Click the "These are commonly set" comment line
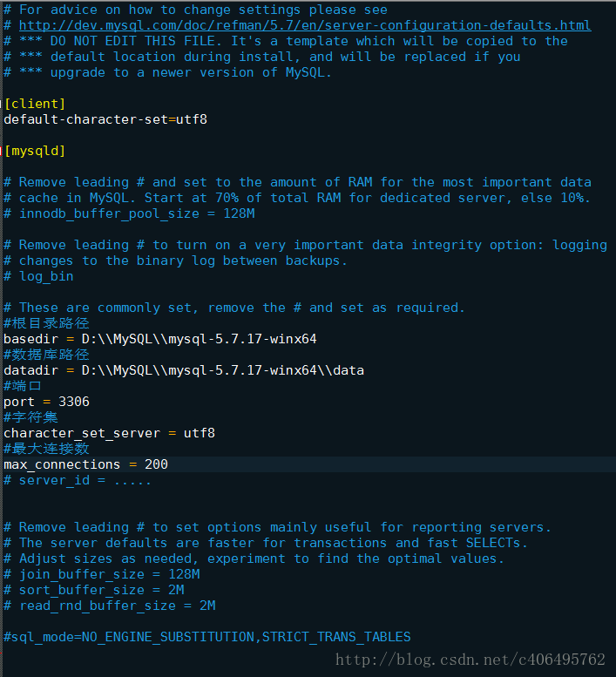The height and width of the screenshot is (677, 616). pos(235,308)
